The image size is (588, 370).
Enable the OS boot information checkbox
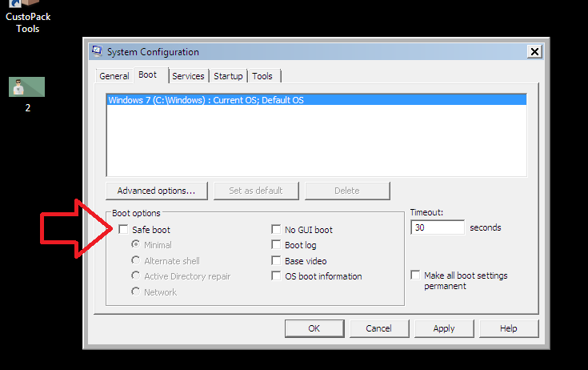point(276,275)
